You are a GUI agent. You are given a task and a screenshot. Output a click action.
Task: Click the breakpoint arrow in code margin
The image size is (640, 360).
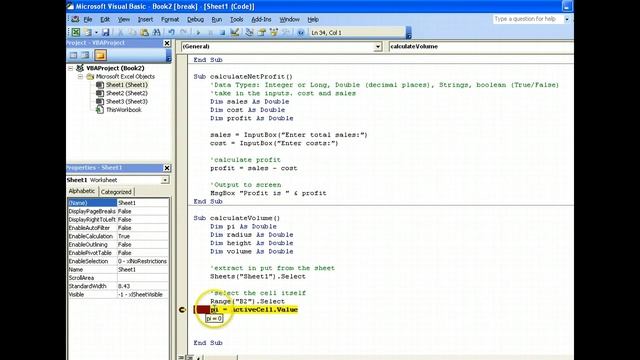(x=182, y=310)
